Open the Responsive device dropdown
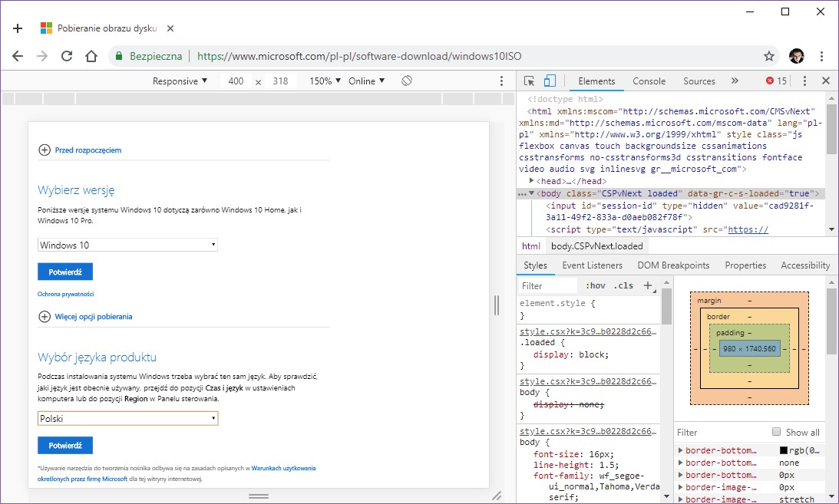The image size is (839, 504). 180,81
